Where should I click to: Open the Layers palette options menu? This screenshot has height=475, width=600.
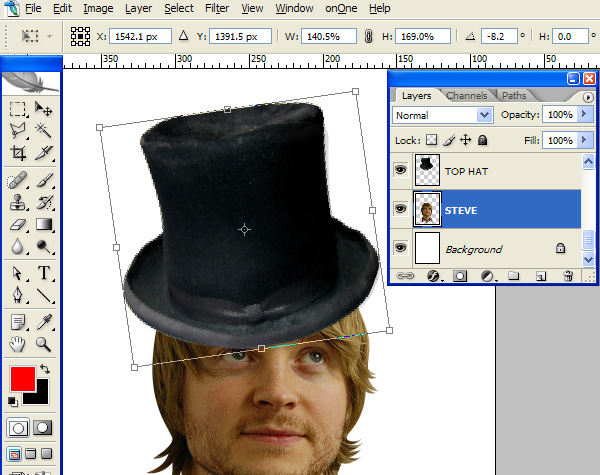coord(588,97)
